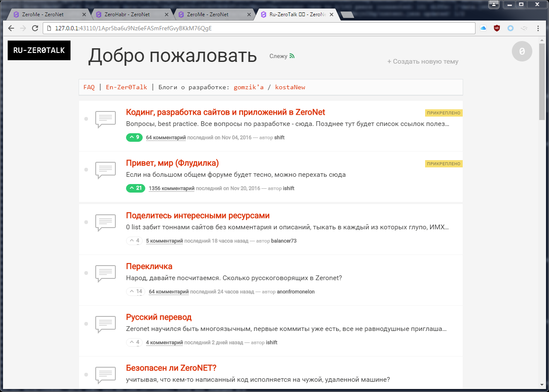Open the 1356 комментарий link
This screenshot has width=549, height=392.
tap(171, 188)
